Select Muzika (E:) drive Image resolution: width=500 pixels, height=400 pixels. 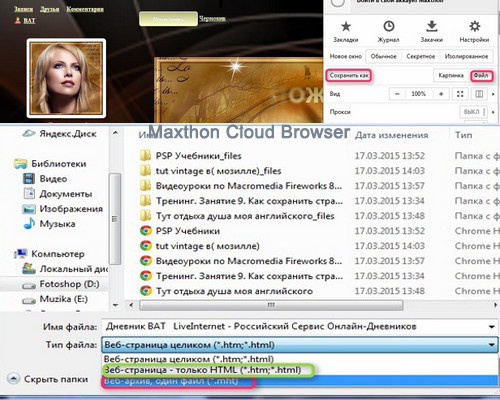(x=55, y=299)
